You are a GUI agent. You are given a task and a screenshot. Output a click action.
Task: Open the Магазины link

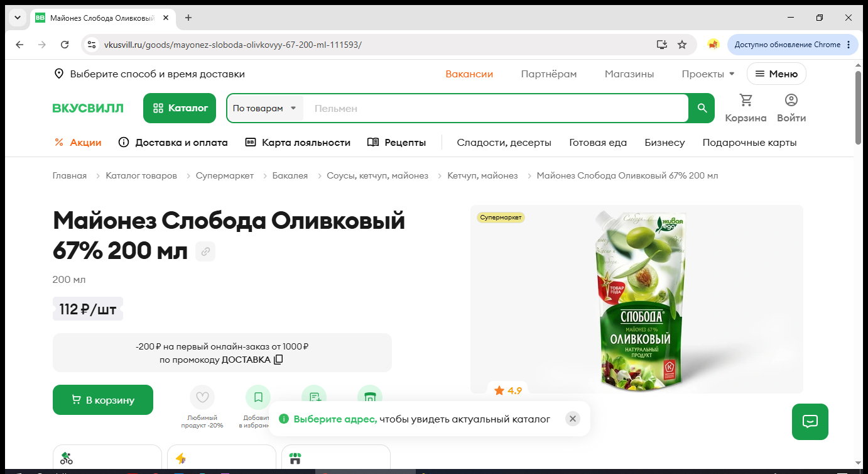point(629,74)
